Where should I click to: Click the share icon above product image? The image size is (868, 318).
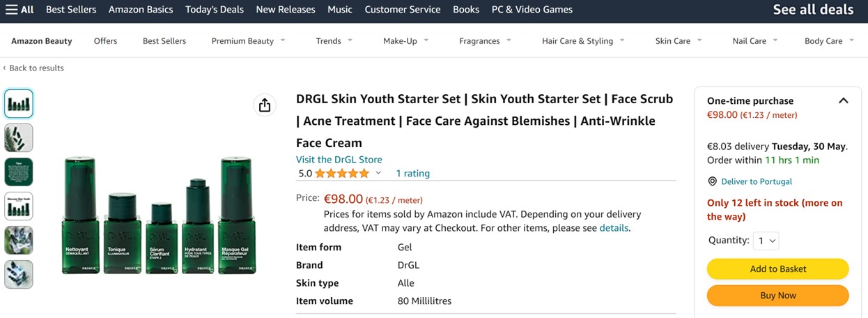click(264, 105)
